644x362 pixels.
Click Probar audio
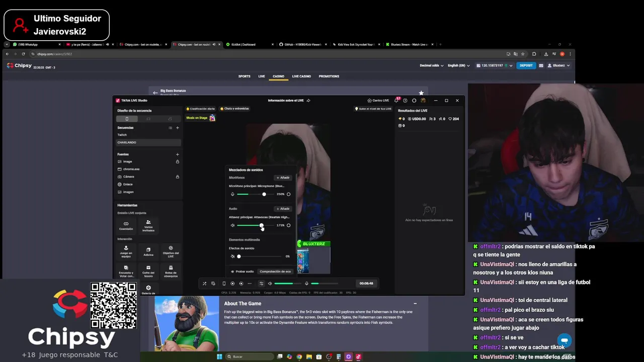coord(243,271)
